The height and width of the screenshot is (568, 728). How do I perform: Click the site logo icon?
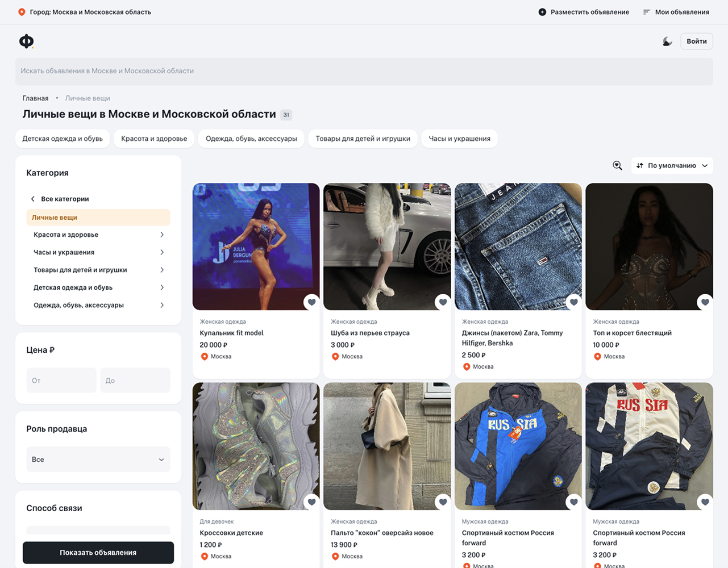coord(26,41)
